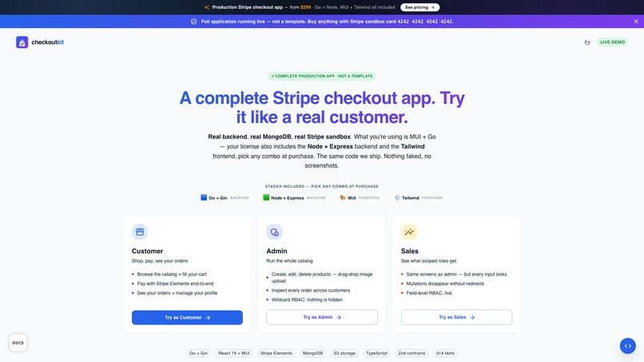Click the TypeScript tag
Screen dimensions: 644x362
tap(376, 353)
